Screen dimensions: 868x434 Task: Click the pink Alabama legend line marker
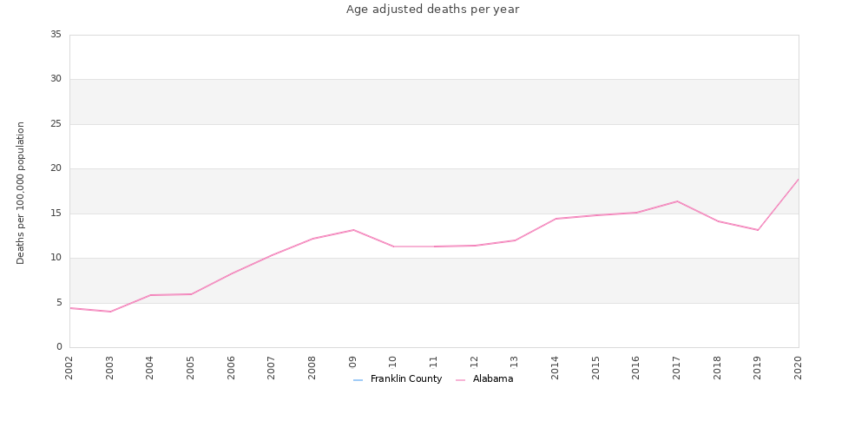(x=460, y=380)
